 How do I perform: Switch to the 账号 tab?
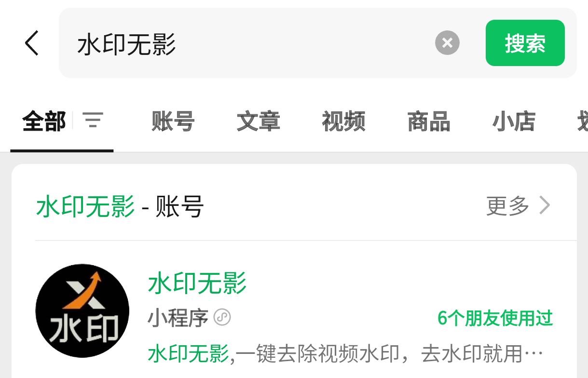point(173,121)
